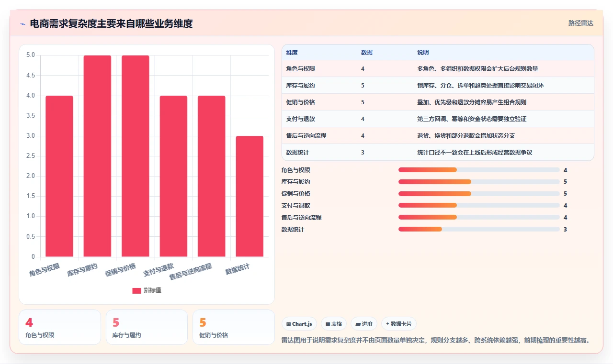Click the 角色与权限 axis label under the chart

tap(45, 270)
